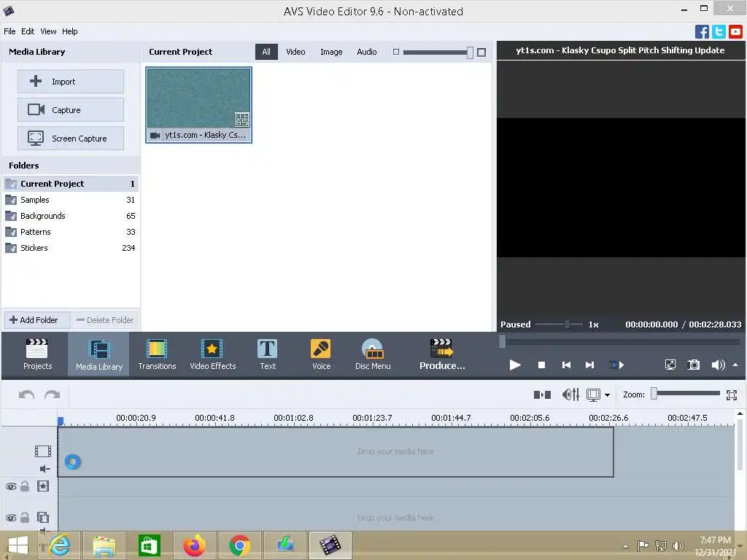Screen dimensions: 747x560
Task: Click the video effects track star icon
Action: (x=43, y=486)
